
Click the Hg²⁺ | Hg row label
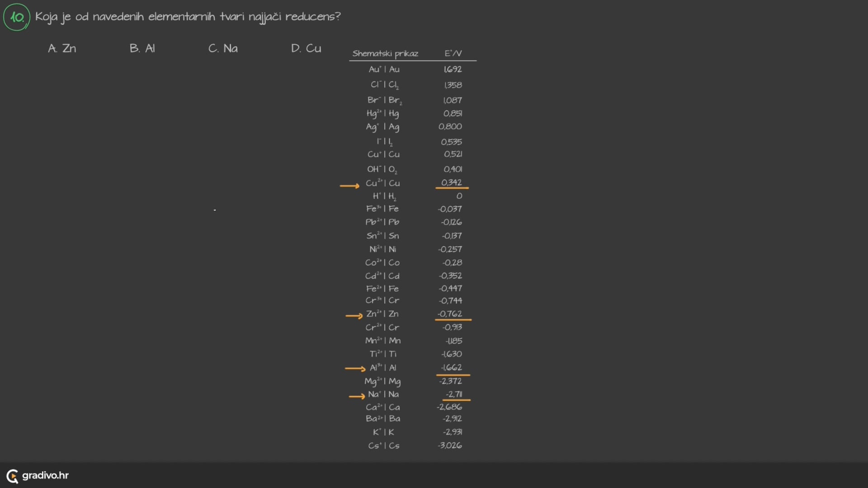click(383, 113)
